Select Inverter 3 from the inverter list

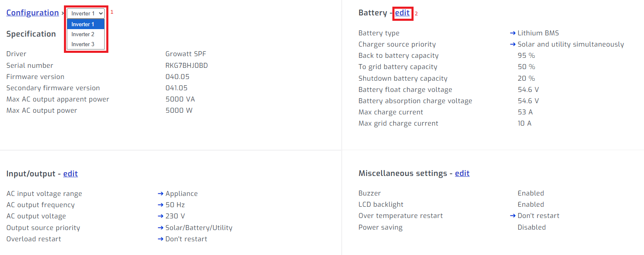coord(83,44)
